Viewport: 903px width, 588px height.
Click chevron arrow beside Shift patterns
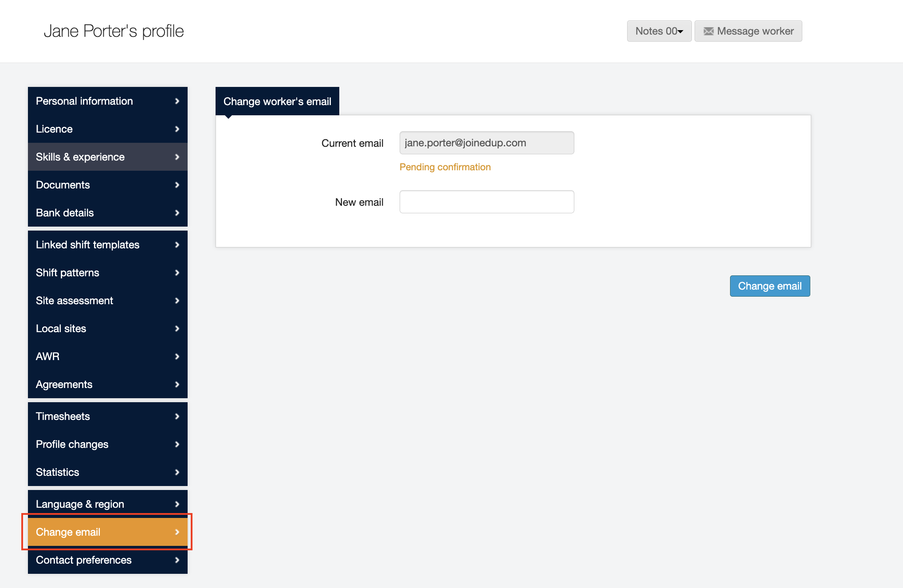coord(177,273)
